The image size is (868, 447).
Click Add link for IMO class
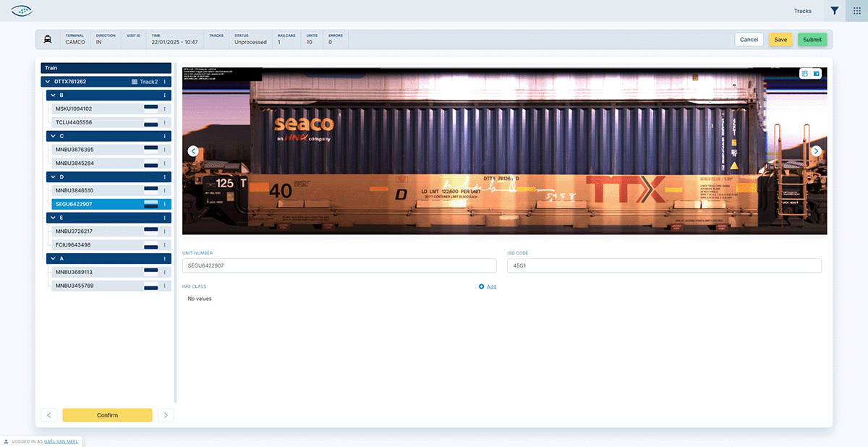(491, 287)
